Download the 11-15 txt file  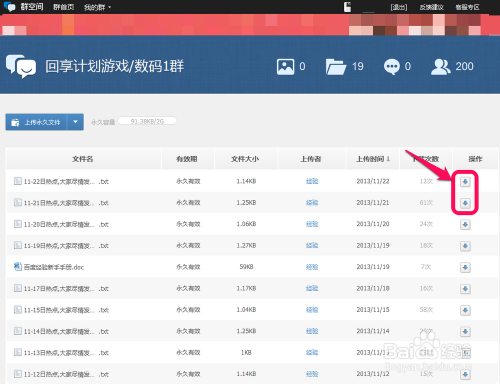coord(465,310)
